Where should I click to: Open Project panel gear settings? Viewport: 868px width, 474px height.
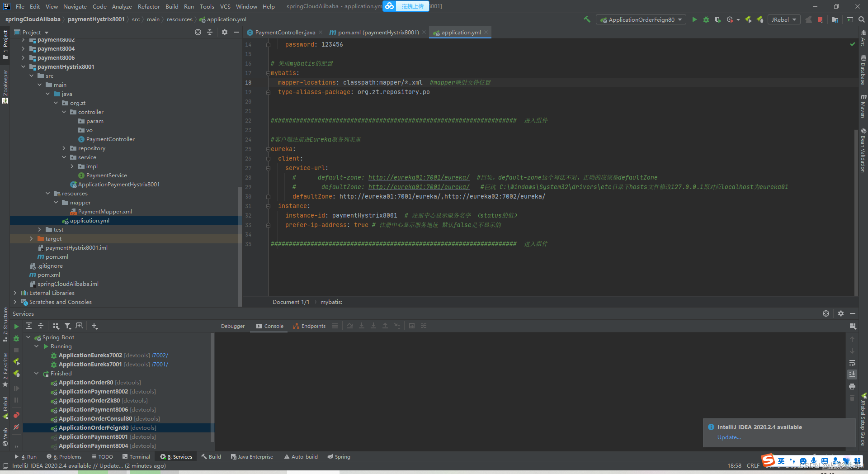(x=225, y=32)
